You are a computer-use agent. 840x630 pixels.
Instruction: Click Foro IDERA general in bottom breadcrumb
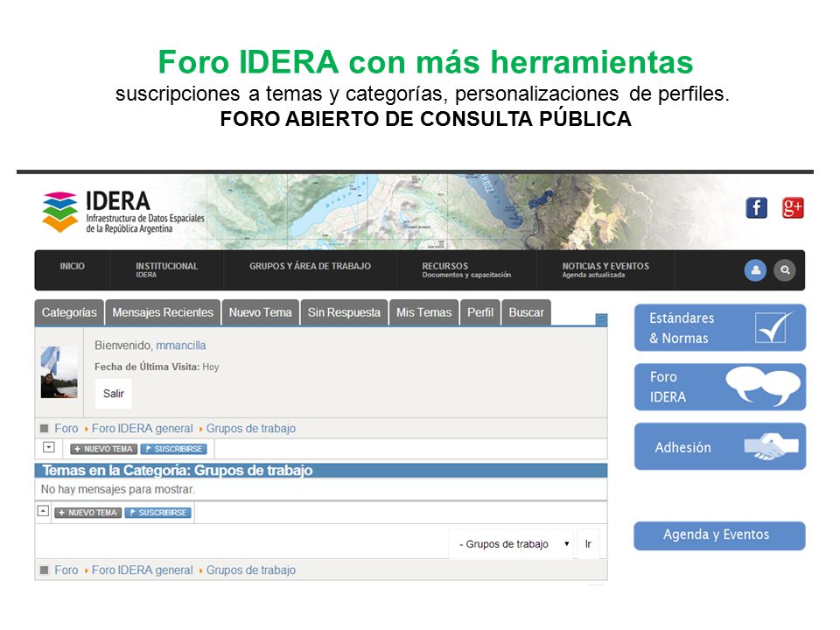[142, 570]
